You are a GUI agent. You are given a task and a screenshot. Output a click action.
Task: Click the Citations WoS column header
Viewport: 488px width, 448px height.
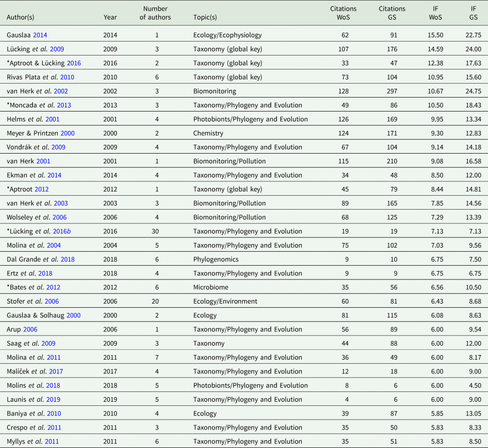pyautogui.click(x=343, y=13)
